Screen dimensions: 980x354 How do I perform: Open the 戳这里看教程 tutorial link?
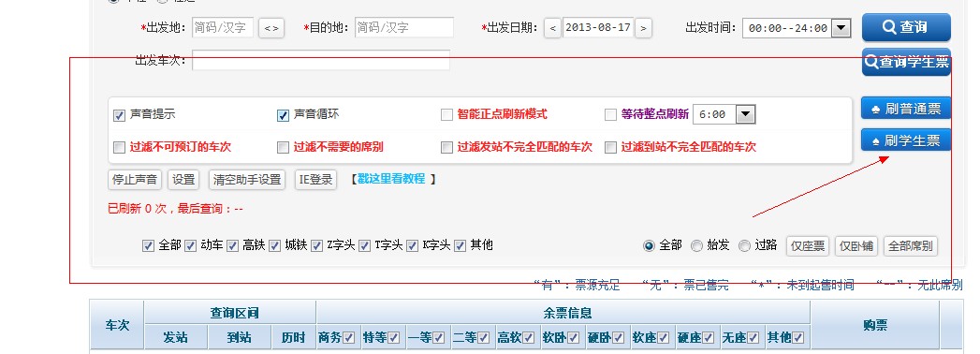391,179
